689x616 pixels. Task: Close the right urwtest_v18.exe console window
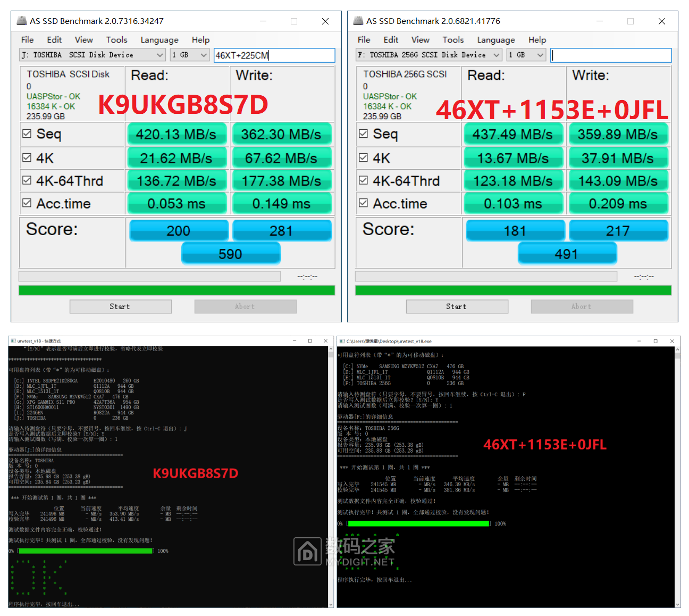(672, 341)
